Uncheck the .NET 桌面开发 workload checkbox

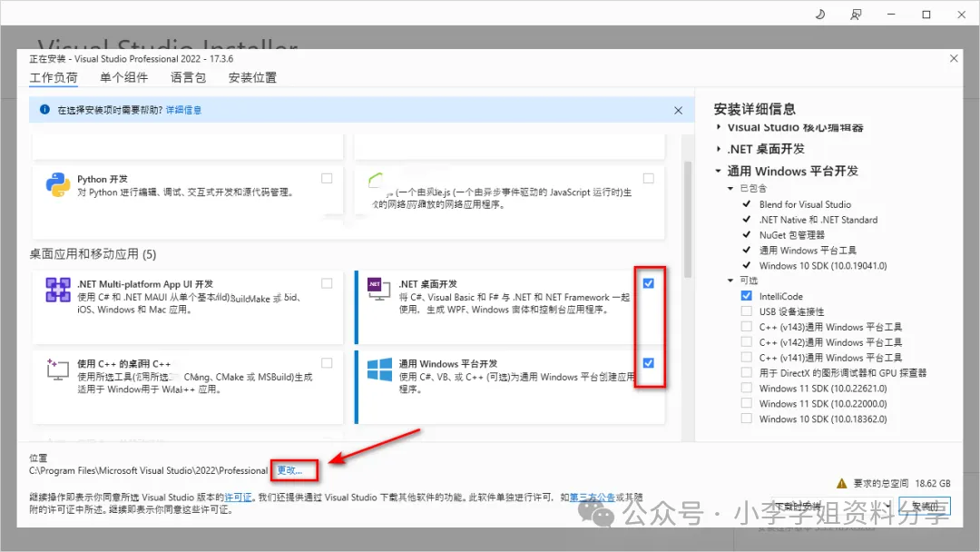point(649,284)
